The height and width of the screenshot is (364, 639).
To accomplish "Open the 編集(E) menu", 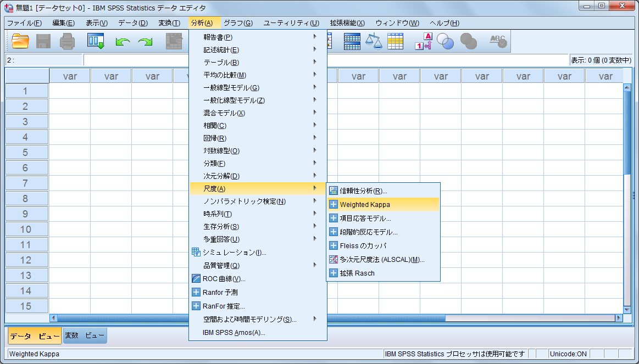I will click(x=64, y=23).
